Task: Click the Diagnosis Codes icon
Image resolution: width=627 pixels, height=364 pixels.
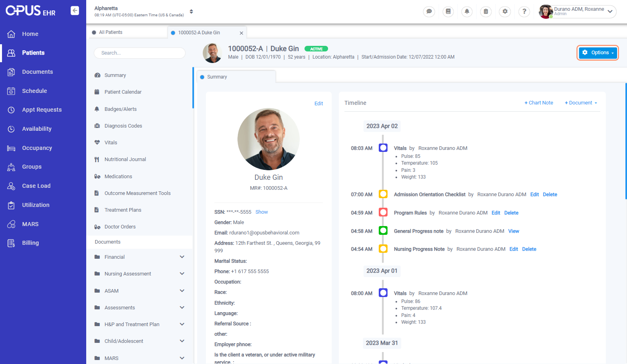Action: pos(97,126)
